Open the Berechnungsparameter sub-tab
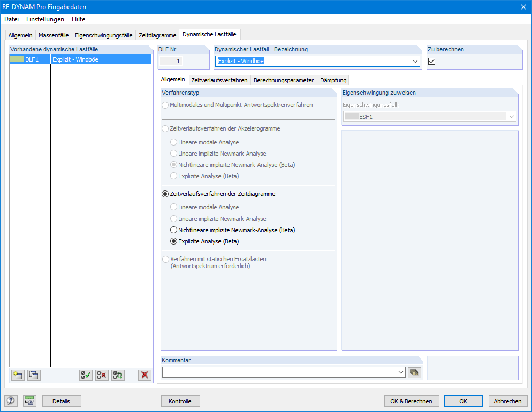 [x=284, y=80]
